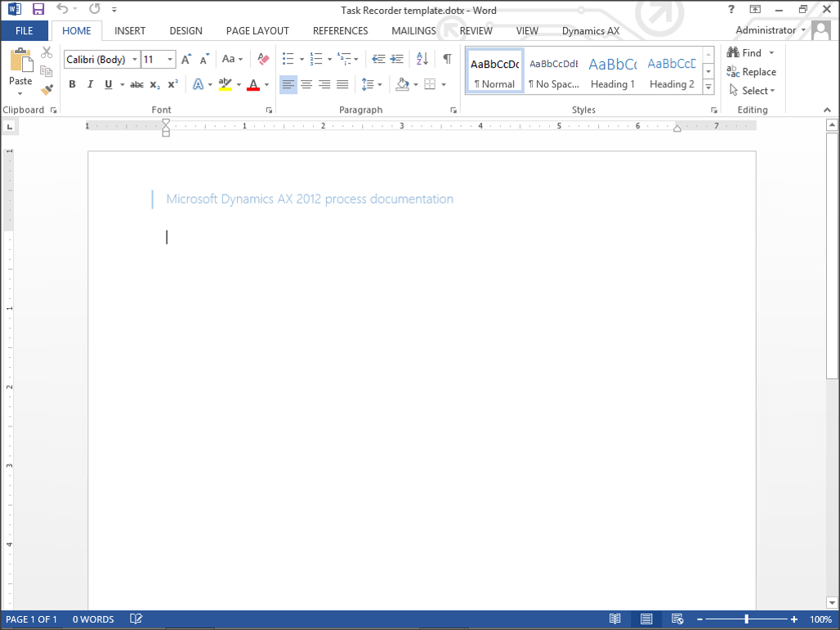Show paragraph marks with pilcrow icon
This screenshot has width=840, height=630.
447,59
